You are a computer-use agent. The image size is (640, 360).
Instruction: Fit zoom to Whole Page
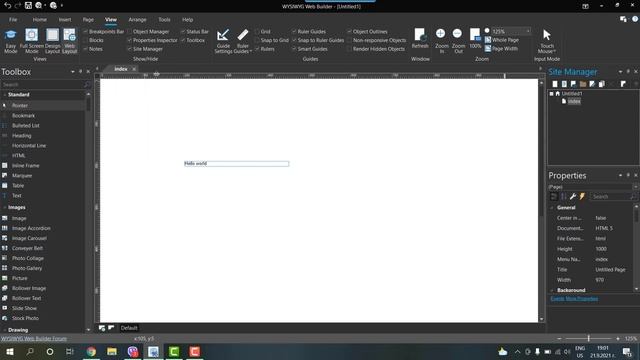click(x=502, y=40)
